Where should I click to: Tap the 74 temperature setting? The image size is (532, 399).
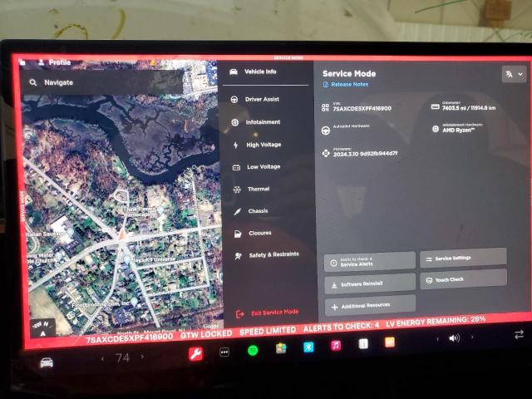click(x=122, y=357)
